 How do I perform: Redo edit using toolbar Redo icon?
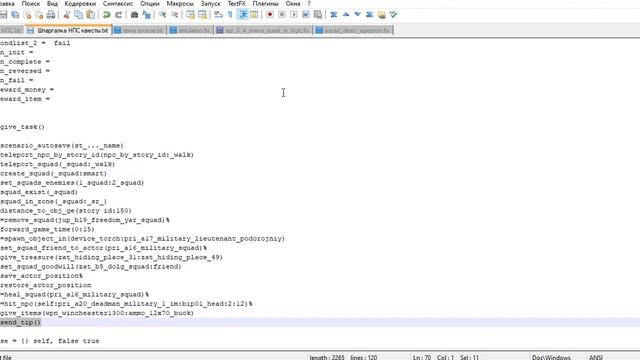point(118,15)
